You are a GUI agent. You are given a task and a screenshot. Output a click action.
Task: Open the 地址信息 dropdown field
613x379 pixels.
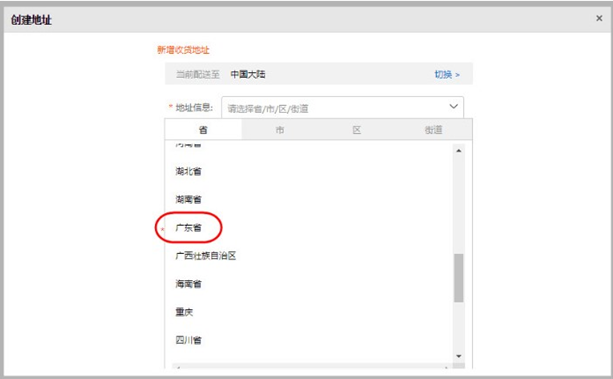point(342,108)
